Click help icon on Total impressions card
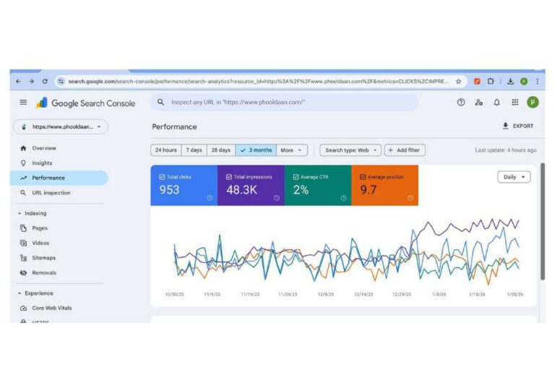The height and width of the screenshot is (392, 555). 277,198
